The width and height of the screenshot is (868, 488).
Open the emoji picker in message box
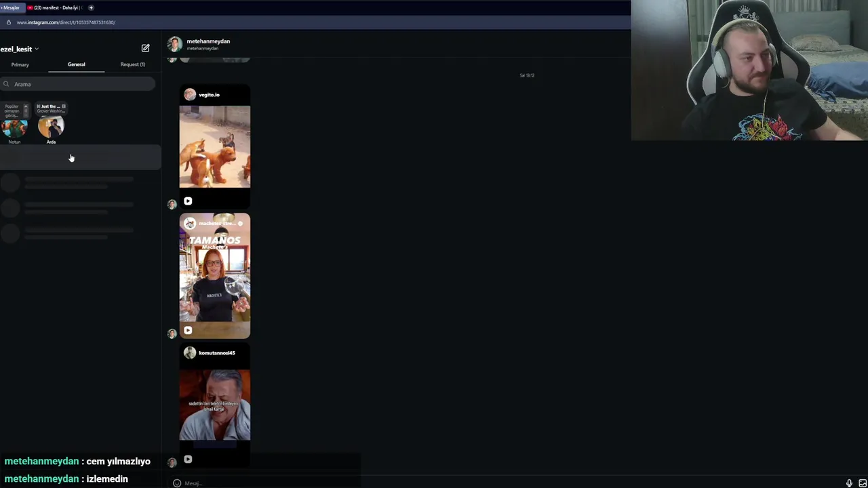click(x=177, y=483)
